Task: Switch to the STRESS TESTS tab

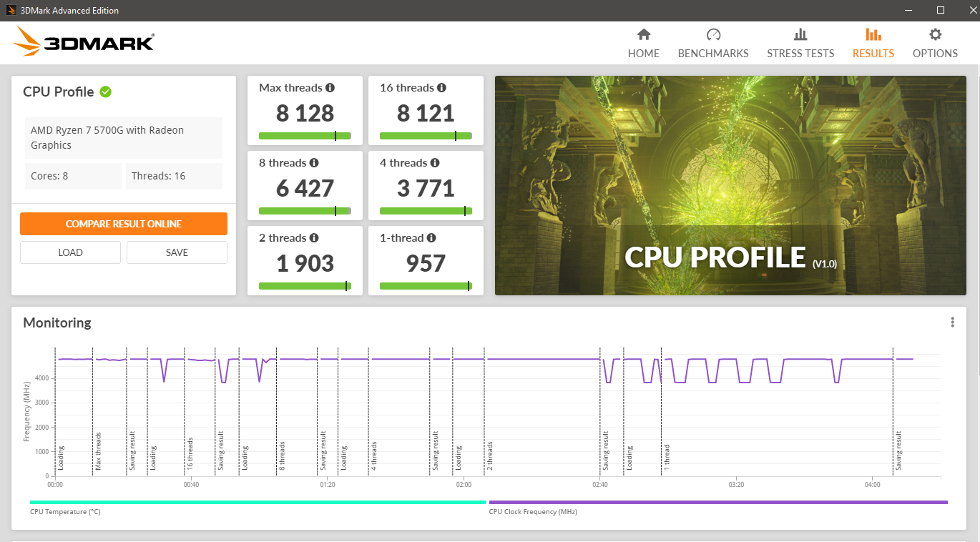Action: click(x=800, y=54)
